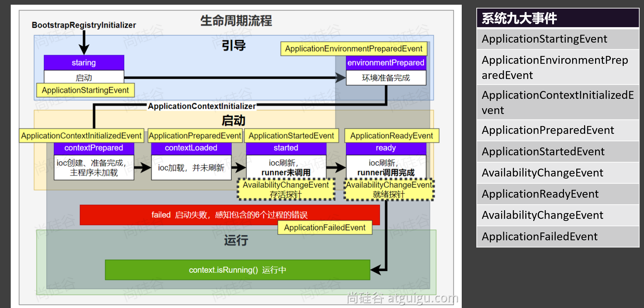
Task: Click the environmentPrepared purple header box
Action: (x=386, y=63)
